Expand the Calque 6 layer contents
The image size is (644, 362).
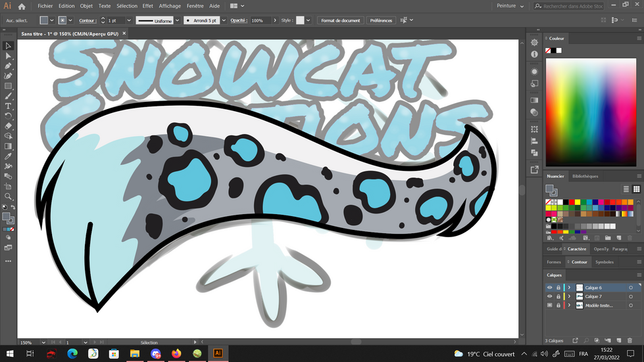tap(569, 288)
